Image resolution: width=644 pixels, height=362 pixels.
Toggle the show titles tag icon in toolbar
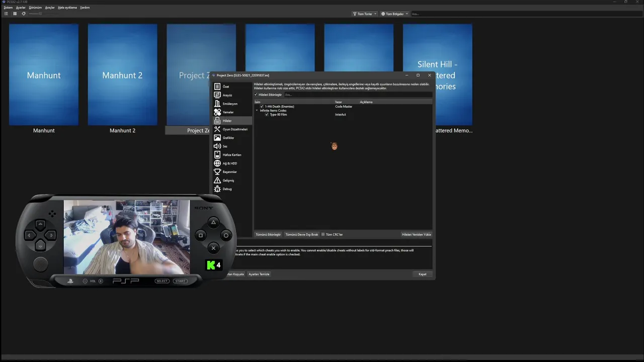pyautogui.click(x=23, y=14)
